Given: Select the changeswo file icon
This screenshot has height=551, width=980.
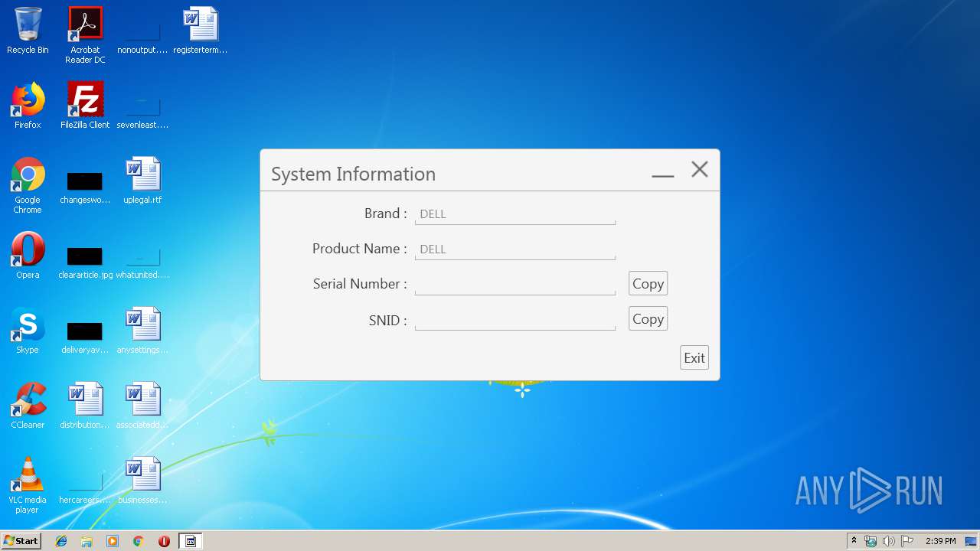Looking at the screenshot, I should point(85,186).
